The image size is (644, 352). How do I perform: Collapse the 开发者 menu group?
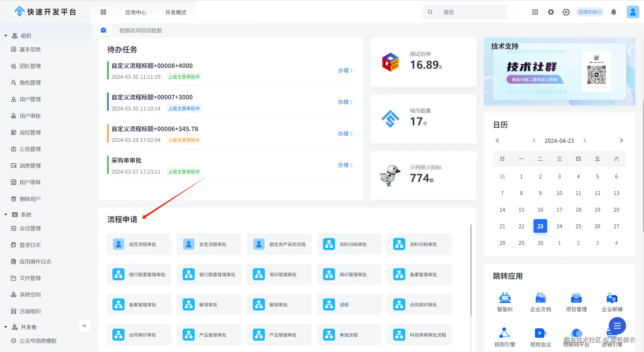6,327
